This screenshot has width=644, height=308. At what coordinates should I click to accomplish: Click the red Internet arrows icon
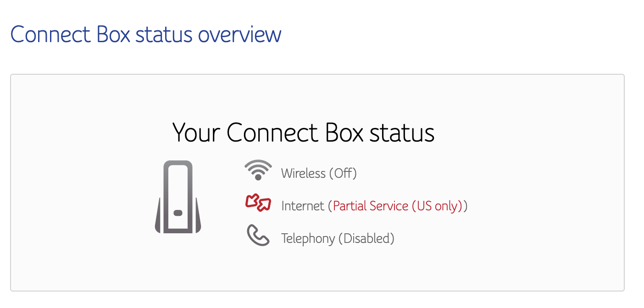pos(258,203)
